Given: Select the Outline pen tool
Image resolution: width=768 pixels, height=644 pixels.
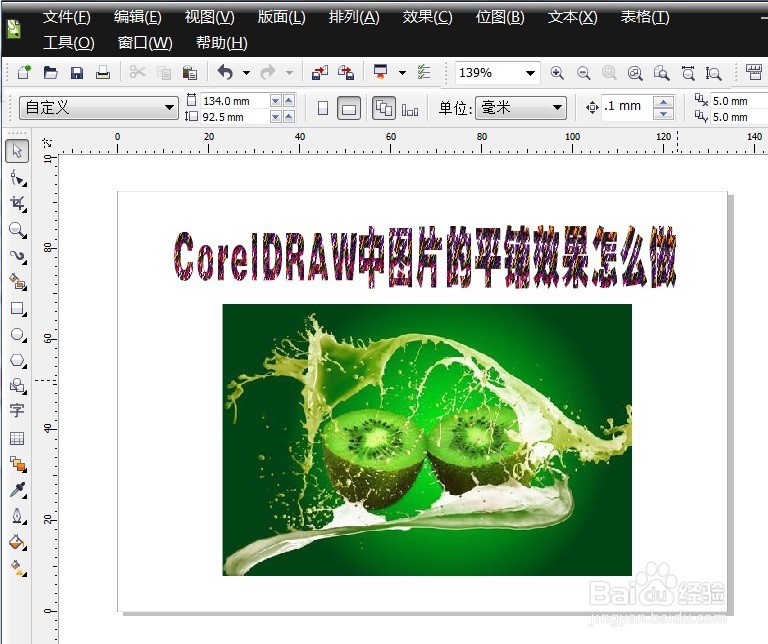Looking at the screenshot, I should [18, 516].
